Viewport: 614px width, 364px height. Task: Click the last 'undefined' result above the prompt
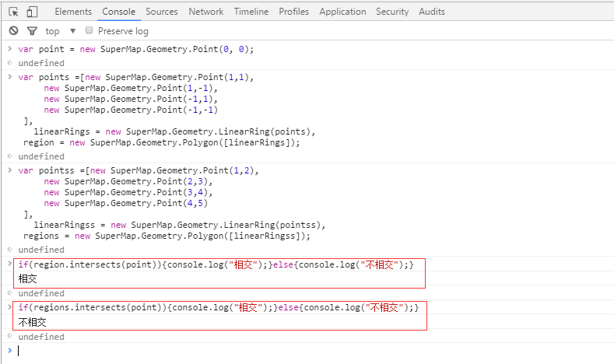(x=41, y=337)
